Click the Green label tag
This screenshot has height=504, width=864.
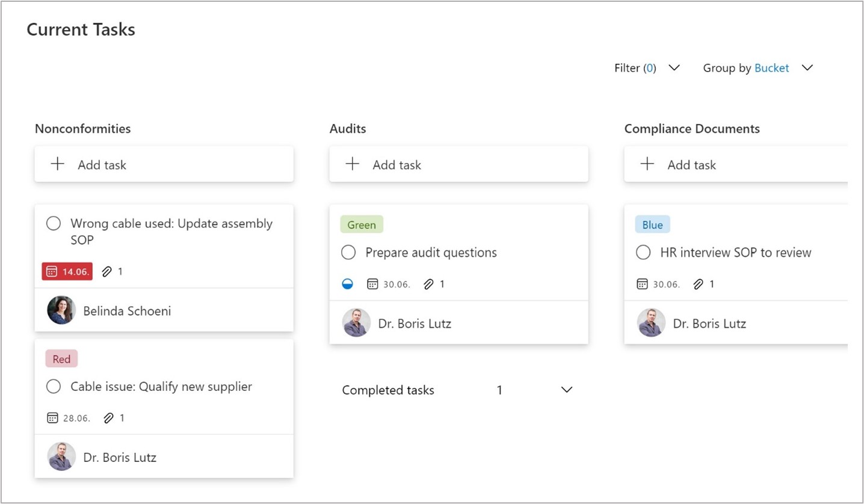(362, 225)
